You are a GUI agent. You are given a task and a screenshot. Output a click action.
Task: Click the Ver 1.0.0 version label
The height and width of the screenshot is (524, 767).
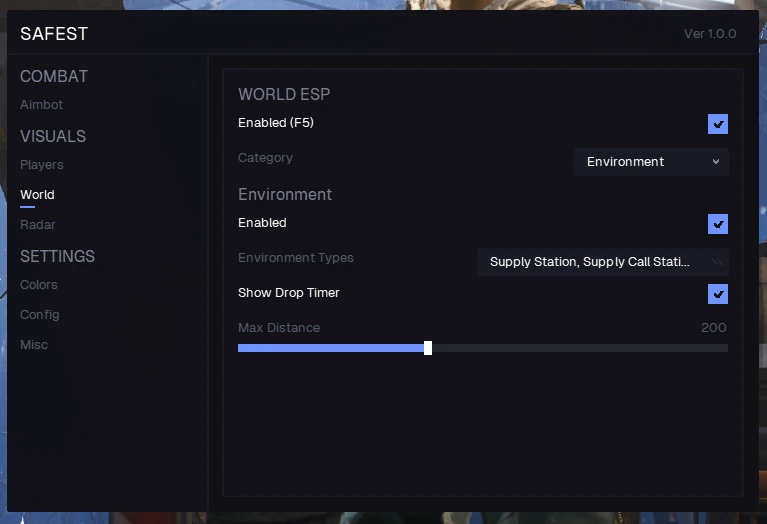(x=710, y=34)
